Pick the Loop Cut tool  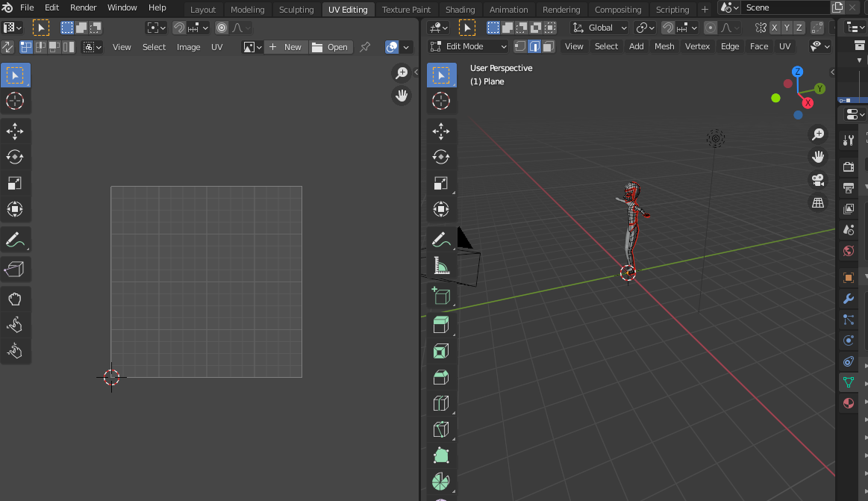pos(440,403)
